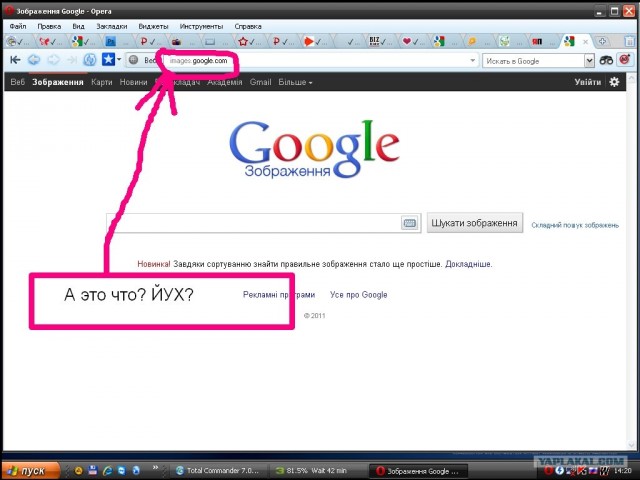This screenshot has height=480, width=640.
Task: Expand the bookmark star dropdown arrow
Action: pos(119,60)
